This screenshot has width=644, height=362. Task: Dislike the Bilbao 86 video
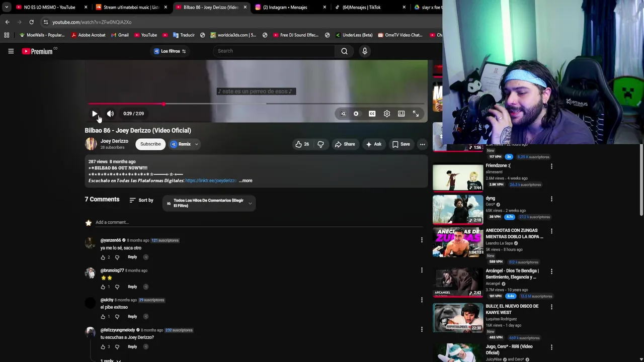(320, 144)
